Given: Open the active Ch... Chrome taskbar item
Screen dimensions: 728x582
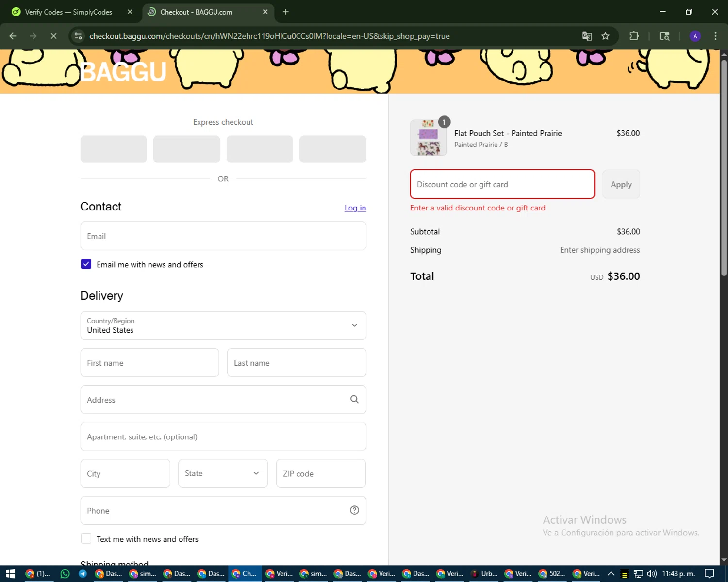Looking at the screenshot, I should click(x=245, y=574).
